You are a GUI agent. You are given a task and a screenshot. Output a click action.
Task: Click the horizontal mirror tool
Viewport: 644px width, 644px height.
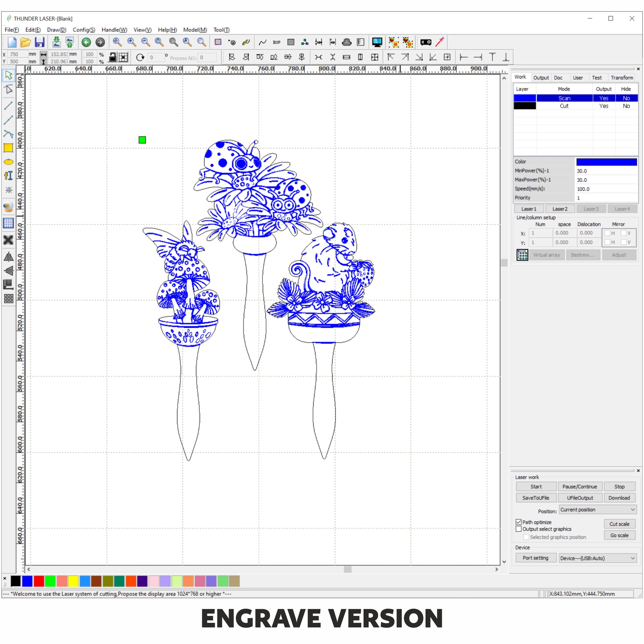(x=8, y=257)
